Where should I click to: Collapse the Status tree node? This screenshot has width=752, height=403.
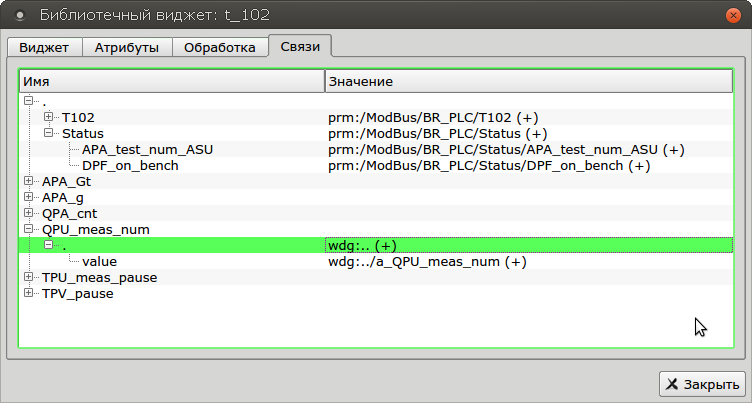[48, 134]
